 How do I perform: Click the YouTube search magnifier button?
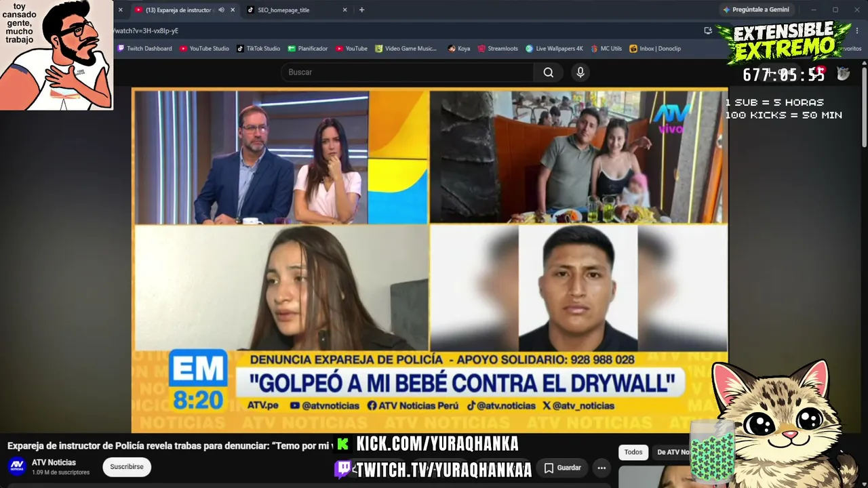pyautogui.click(x=549, y=73)
